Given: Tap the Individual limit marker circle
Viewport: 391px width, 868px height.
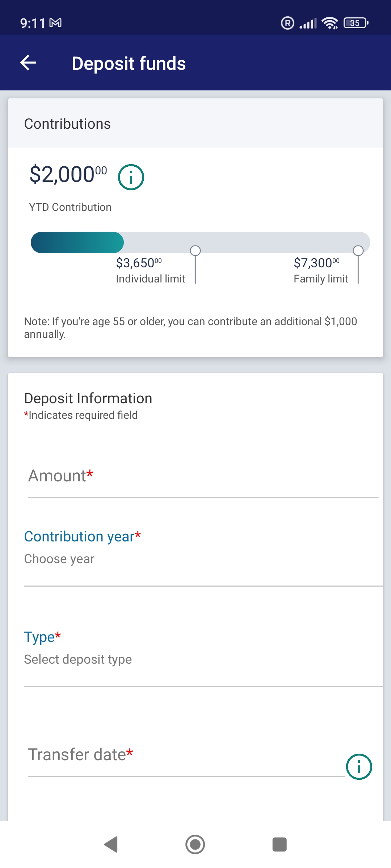Looking at the screenshot, I should point(195,251).
